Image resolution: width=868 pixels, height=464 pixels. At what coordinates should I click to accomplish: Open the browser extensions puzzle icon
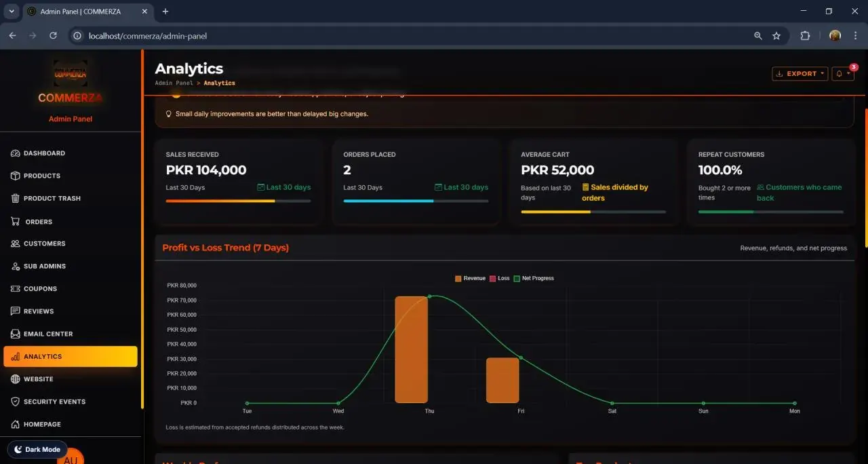point(806,36)
